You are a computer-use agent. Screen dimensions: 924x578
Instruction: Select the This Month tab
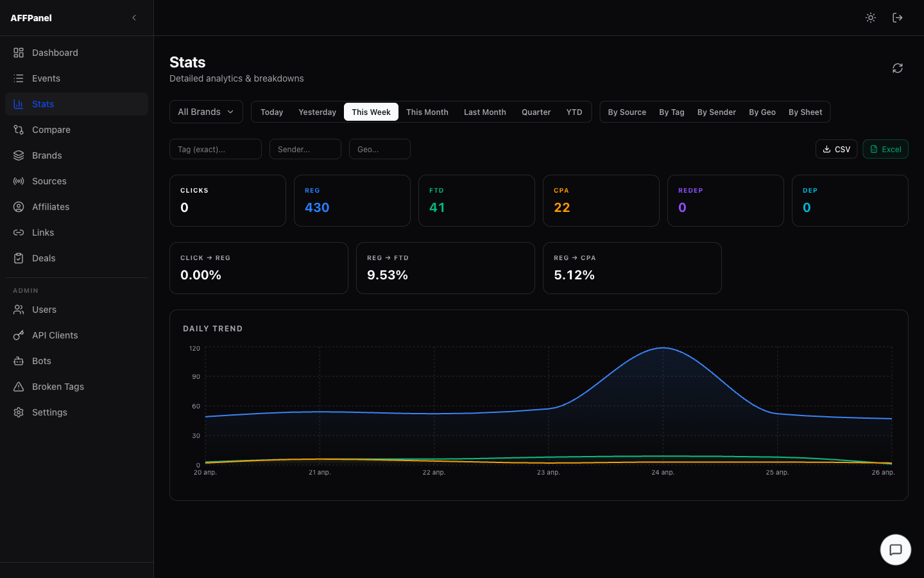(x=427, y=111)
